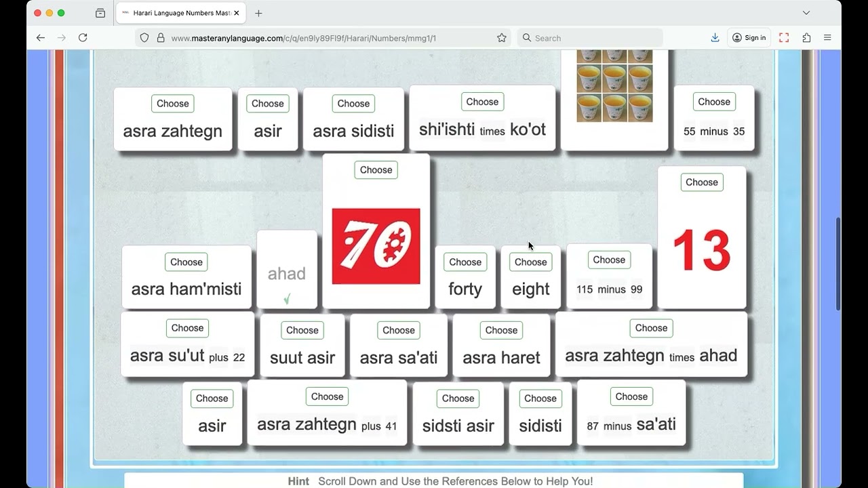The width and height of the screenshot is (868, 488).
Task: Choose the suut asir card
Action: 302,330
